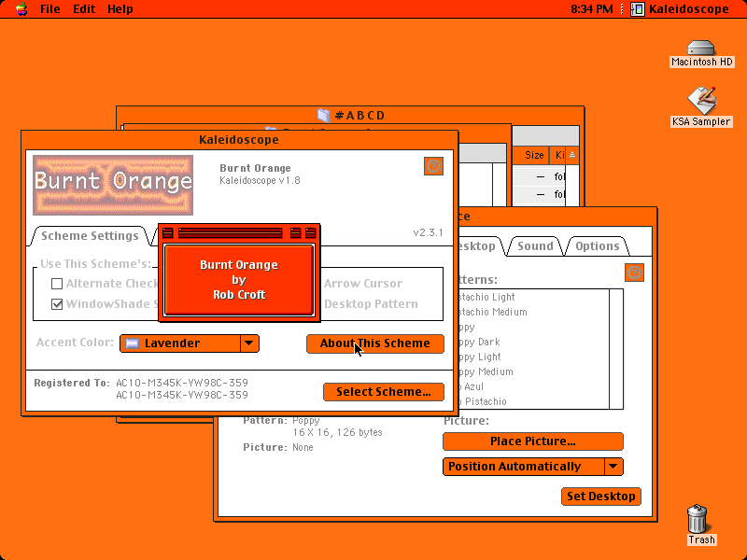The width and height of the screenshot is (747, 560).
Task: Click the #ABCD window title bar
Action: [350, 115]
